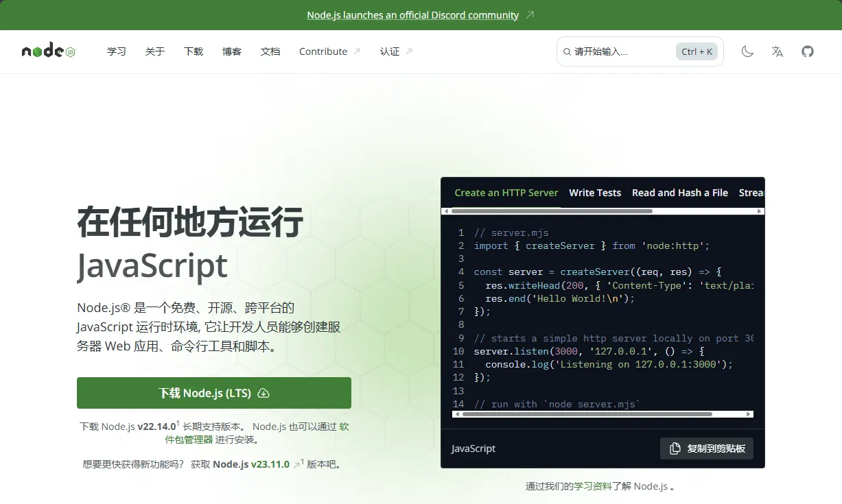This screenshot has width=842, height=504.
Task: Open the Node.js logo homepage link
Action: (x=48, y=51)
